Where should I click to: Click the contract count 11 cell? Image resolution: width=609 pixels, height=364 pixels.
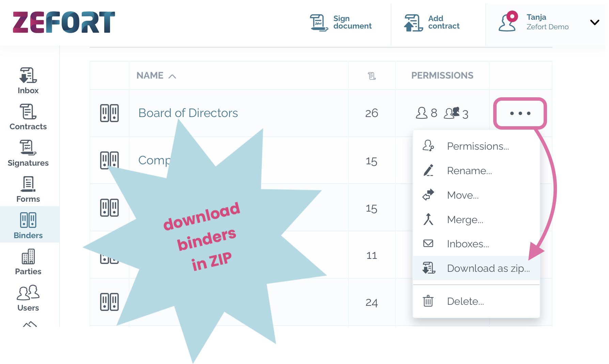(372, 255)
